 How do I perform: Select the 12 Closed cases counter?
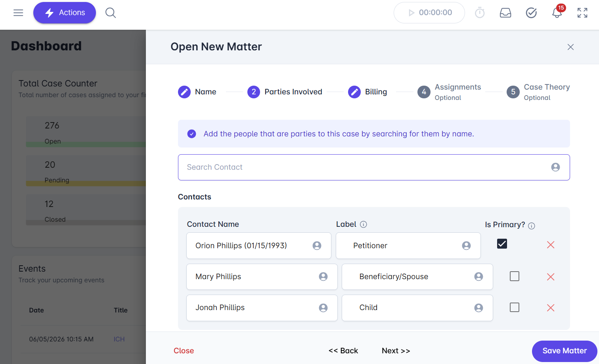(86, 210)
